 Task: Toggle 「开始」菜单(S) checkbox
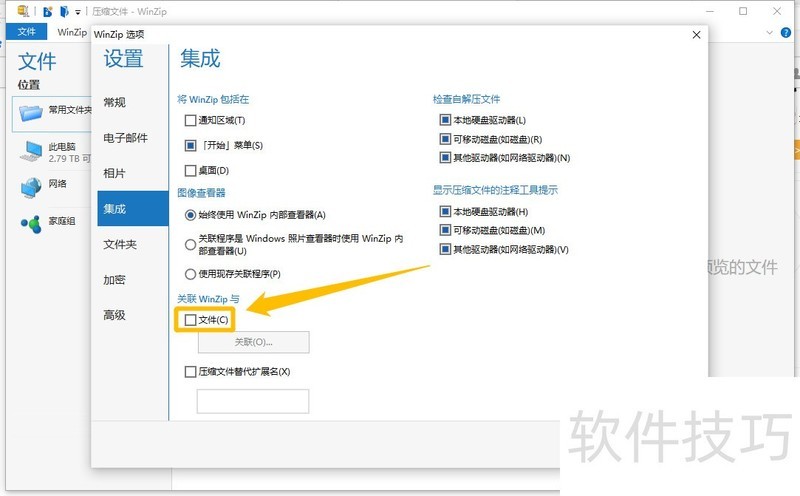click(190, 145)
